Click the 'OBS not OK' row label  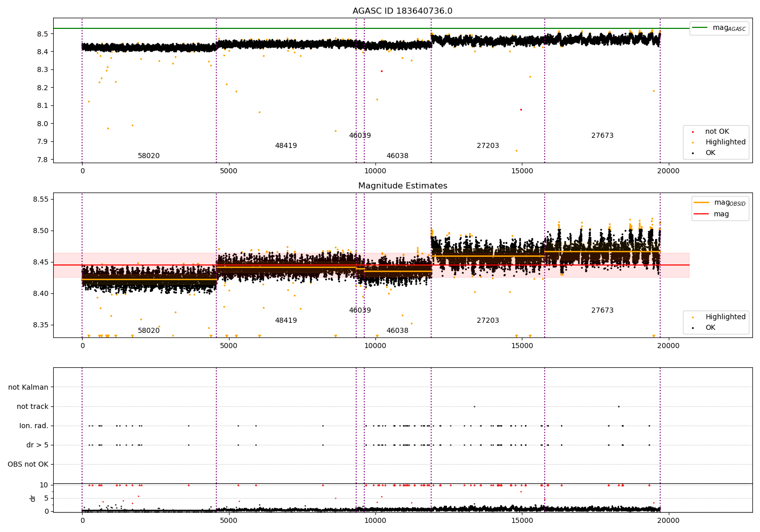coord(28,465)
